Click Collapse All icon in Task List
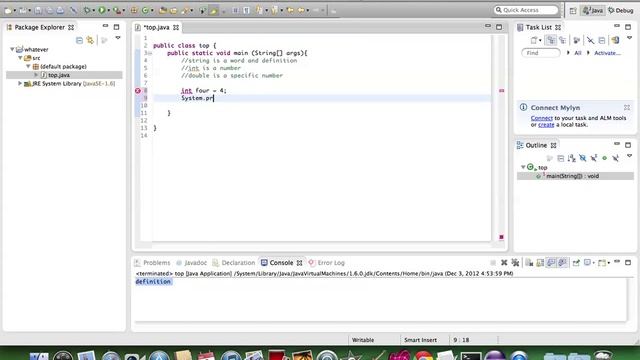The width and height of the screenshot is (640, 360). click(602, 40)
